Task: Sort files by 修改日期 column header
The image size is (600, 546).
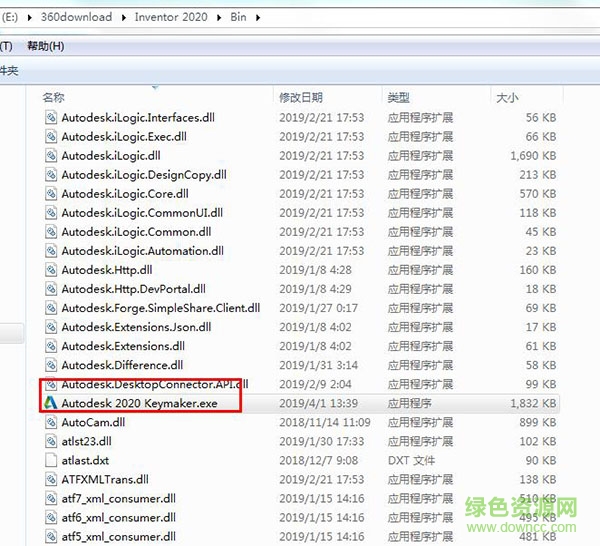Action: click(x=301, y=98)
